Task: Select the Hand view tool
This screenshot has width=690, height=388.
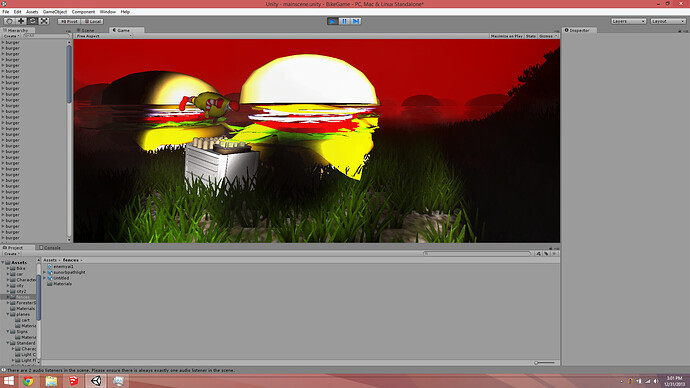Action: [9, 21]
